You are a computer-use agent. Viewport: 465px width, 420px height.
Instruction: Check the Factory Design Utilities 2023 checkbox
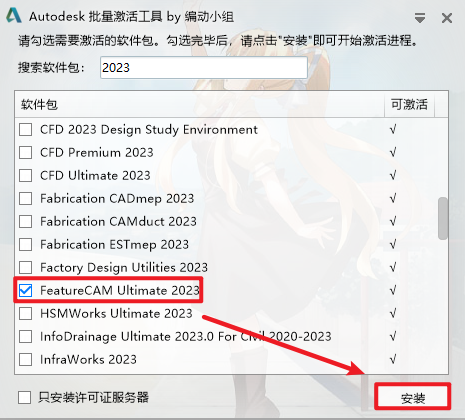(26, 267)
